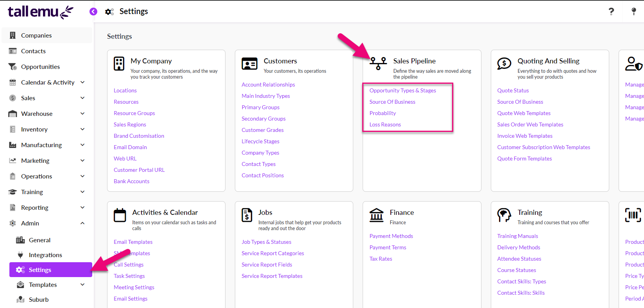Click the help question mark icon
644x308 pixels.
tap(611, 11)
